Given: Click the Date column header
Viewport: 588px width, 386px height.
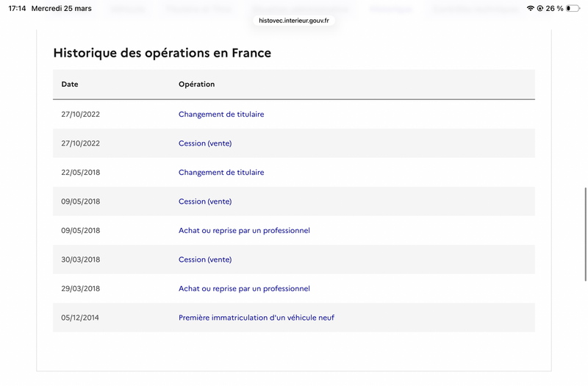Looking at the screenshot, I should pos(70,85).
